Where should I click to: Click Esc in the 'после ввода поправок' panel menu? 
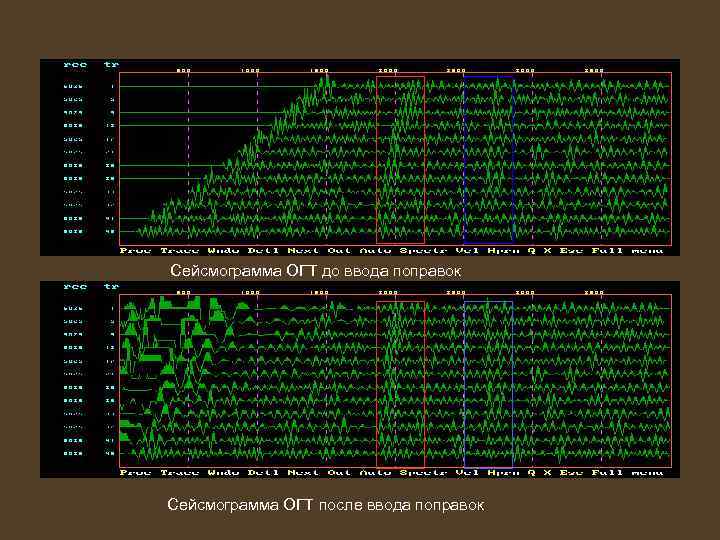(x=571, y=472)
